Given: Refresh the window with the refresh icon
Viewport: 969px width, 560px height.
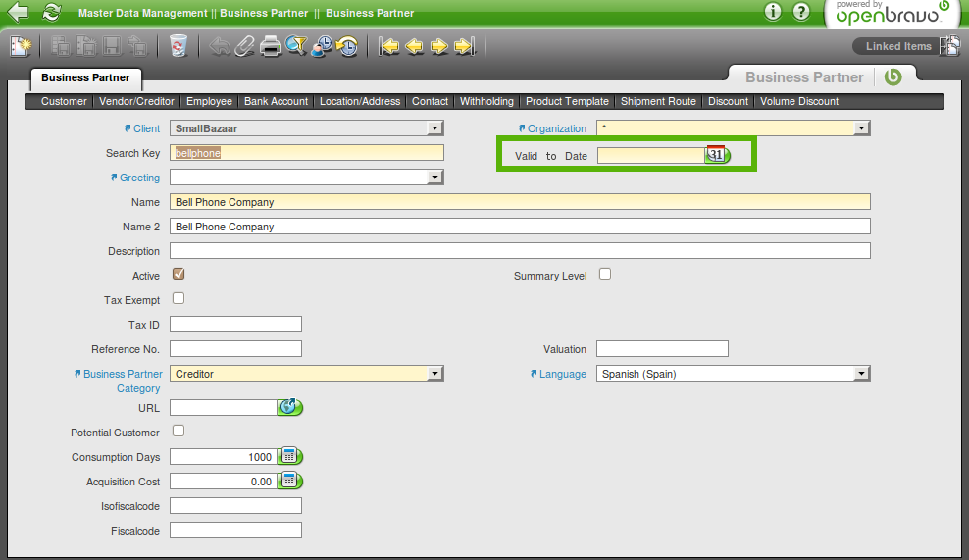Looking at the screenshot, I should click(51, 13).
